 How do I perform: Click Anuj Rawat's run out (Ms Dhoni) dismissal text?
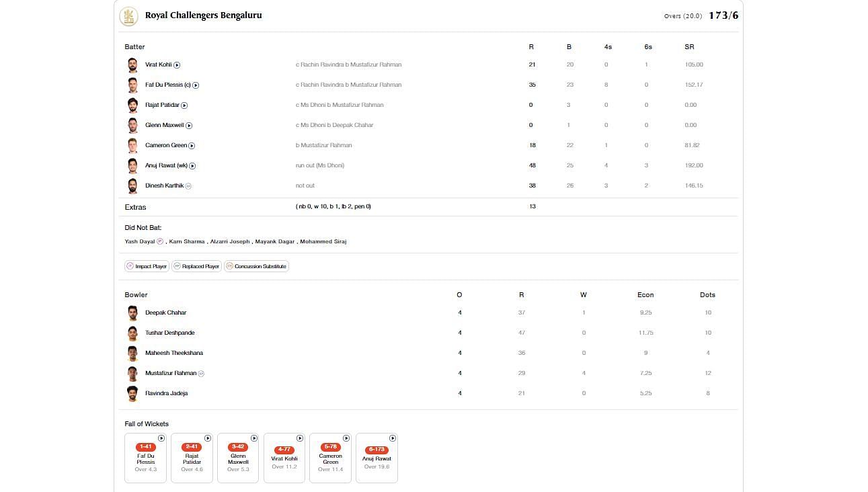click(x=320, y=166)
